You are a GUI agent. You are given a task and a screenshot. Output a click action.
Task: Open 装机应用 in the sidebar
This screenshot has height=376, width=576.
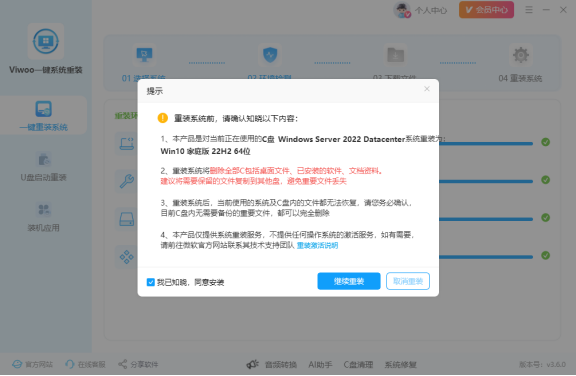pyautogui.click(x=43, y=217)
